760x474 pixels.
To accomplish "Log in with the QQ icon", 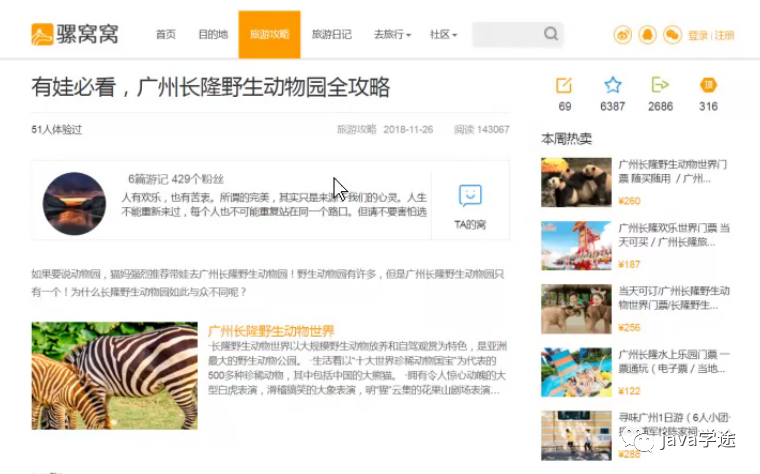I will tap(648, 35).
